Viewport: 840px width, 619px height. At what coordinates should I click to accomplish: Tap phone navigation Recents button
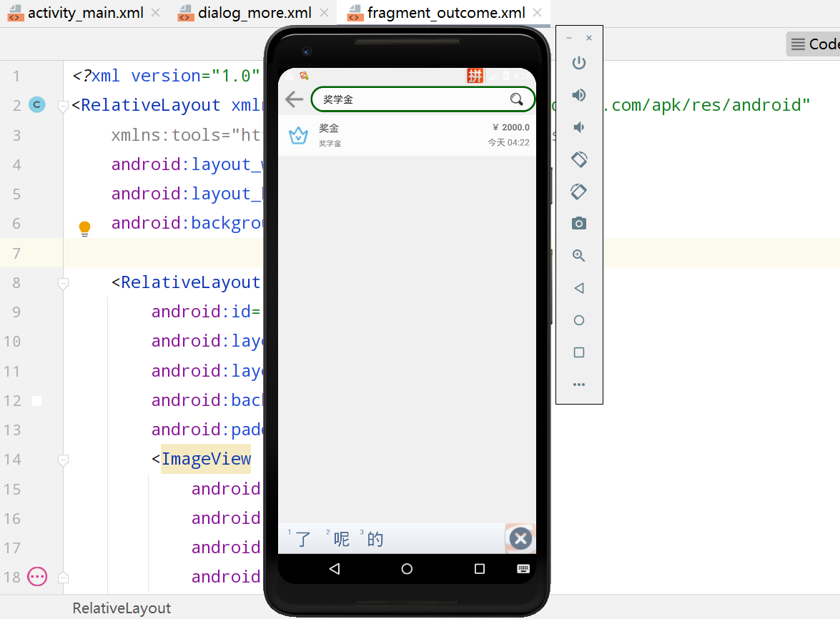[480, 569]
